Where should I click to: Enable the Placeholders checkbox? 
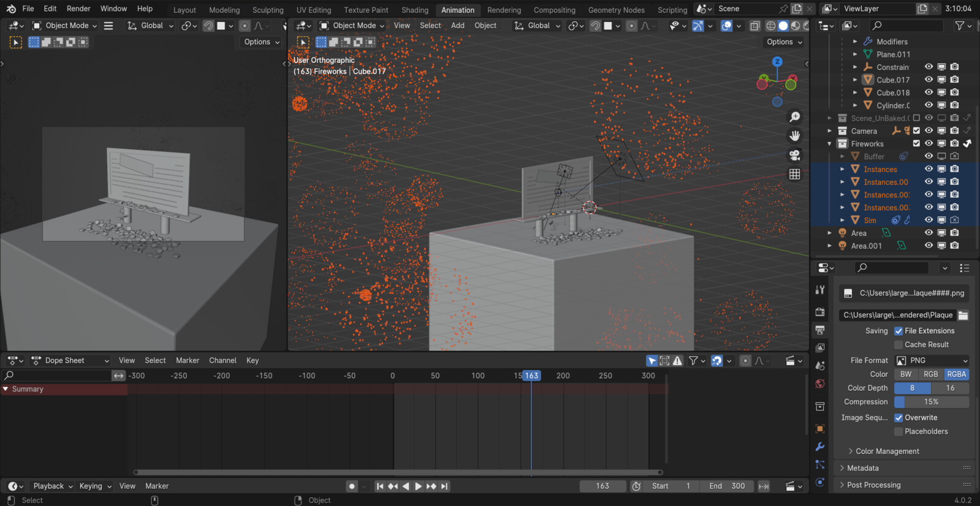(899, 431)
